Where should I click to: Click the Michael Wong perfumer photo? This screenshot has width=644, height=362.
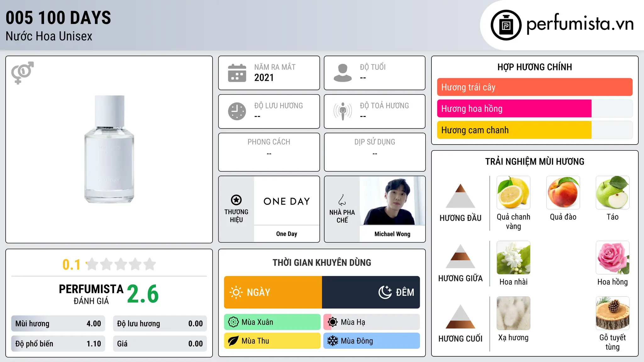pyautogui.click(x=392, y=200)
